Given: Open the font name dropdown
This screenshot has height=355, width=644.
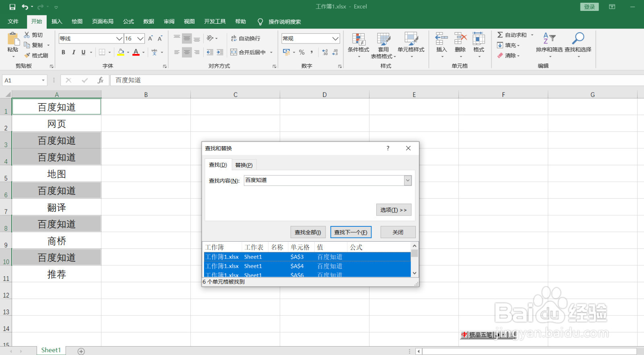Looking at the screenshot, I should click(119, 39).
